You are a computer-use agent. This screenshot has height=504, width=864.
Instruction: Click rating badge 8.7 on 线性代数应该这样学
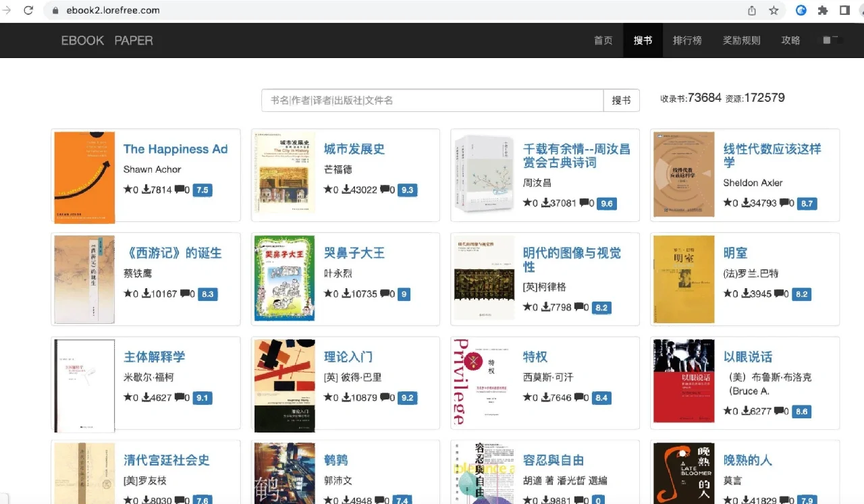[x=807, y=203]
